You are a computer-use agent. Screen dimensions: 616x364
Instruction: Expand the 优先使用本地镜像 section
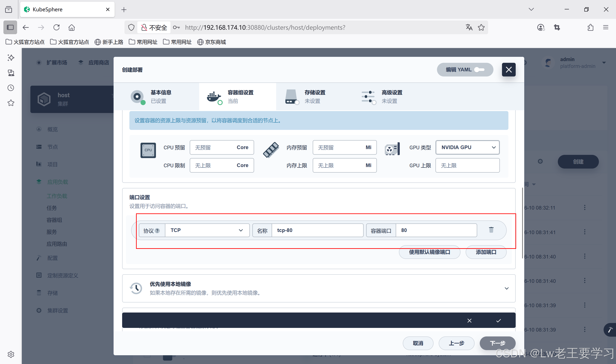tap(506, 288)
